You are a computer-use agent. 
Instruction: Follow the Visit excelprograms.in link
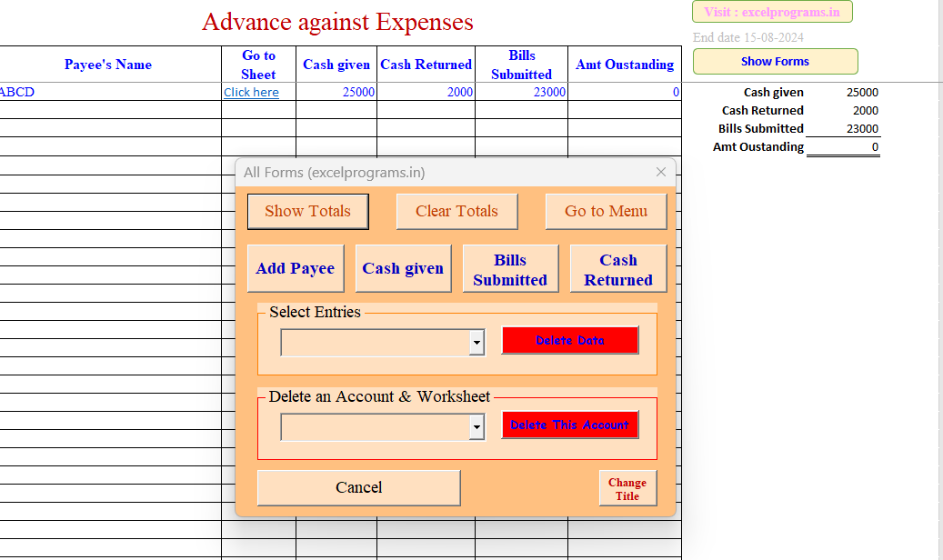pyautogui.click(x=771, y=11)
